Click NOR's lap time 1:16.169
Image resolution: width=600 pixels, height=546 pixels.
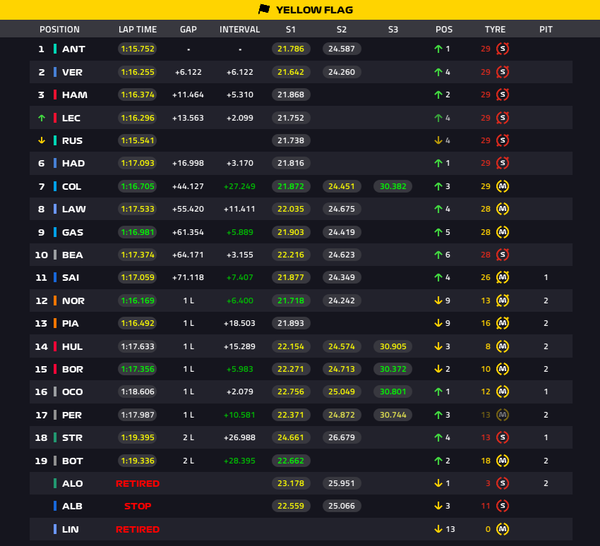[137, 301]
